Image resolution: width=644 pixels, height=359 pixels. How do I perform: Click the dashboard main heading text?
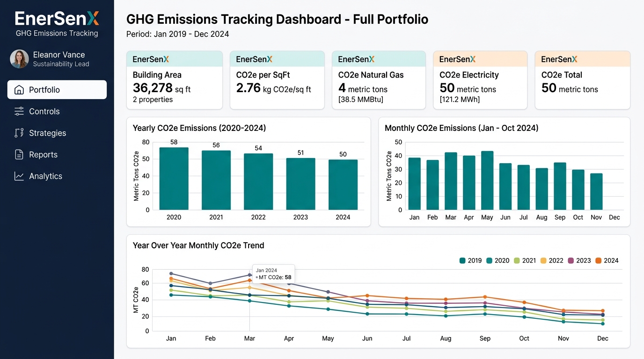(278, 19)
